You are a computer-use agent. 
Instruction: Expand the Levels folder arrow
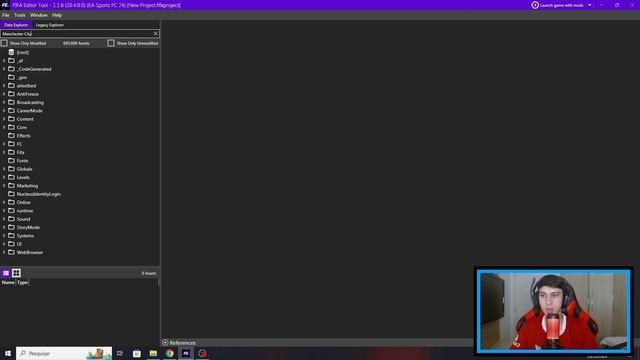(x=4, y=177)
